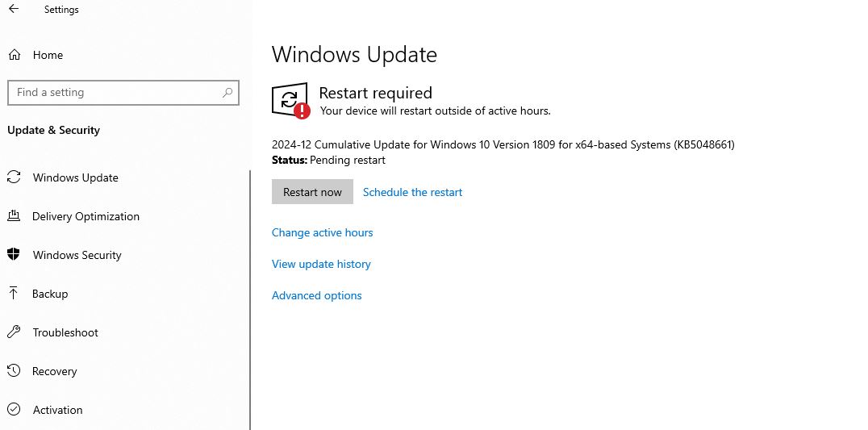Click the Troubleshoot wrench icon
This screenshot has width=868, height=430.
[x=14, y=332]
